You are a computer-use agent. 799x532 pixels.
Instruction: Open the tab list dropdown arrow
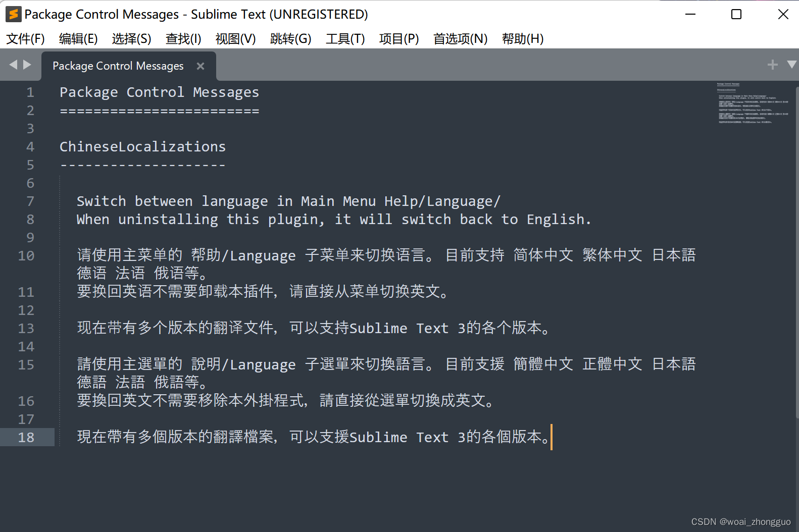pos(791,65)
